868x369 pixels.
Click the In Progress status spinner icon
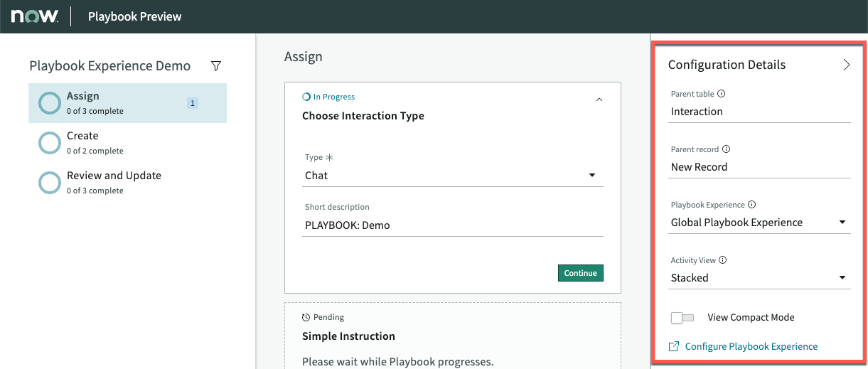[306, 97]
